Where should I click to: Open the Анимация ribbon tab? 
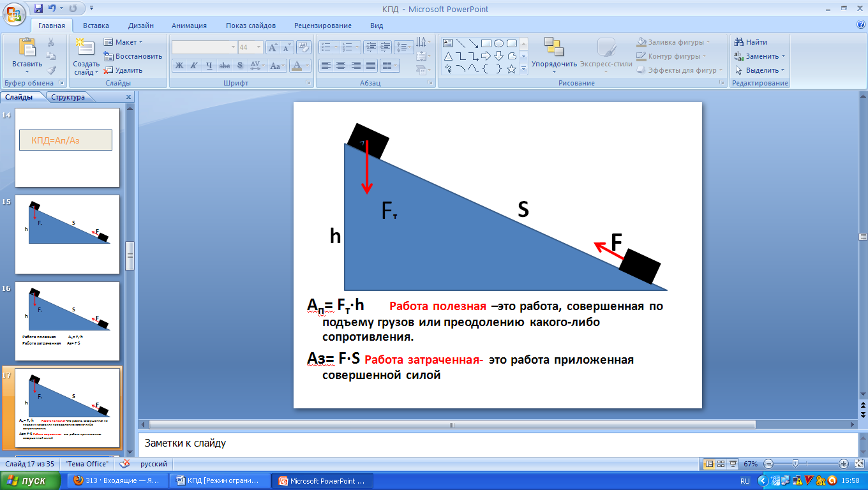point(189,26)
